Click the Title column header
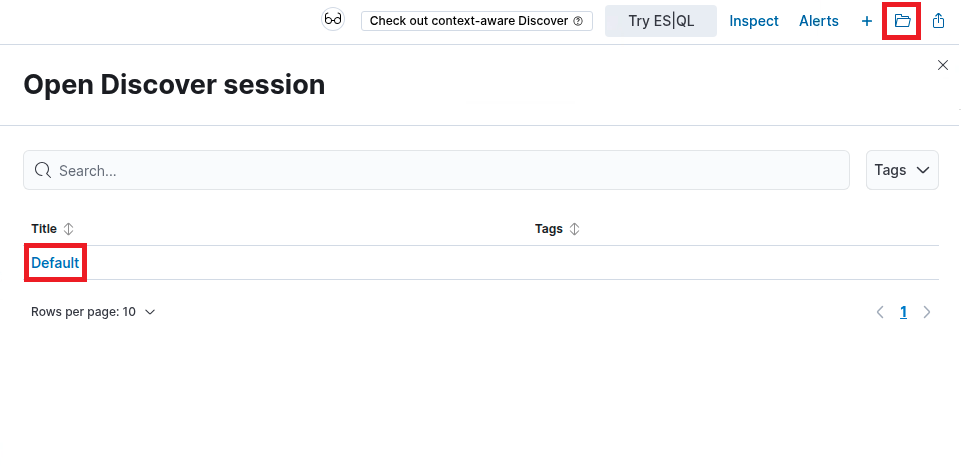961x466 pixels. coord(44,229)
